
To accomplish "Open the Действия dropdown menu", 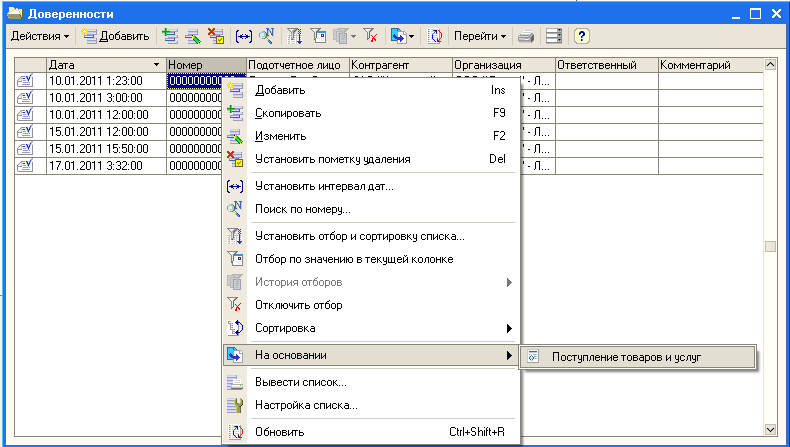I will point(40,36).
